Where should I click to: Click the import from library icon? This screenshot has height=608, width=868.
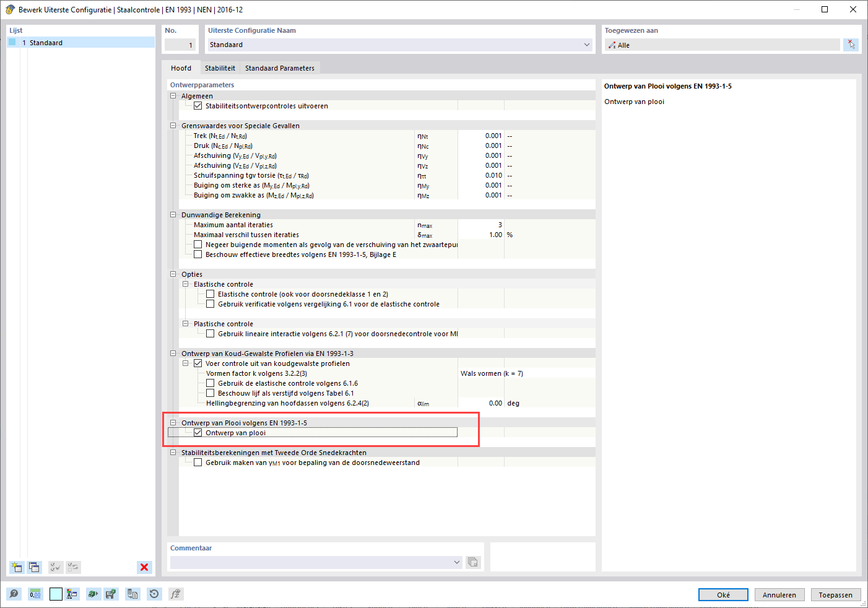click(x=132, y=594)
